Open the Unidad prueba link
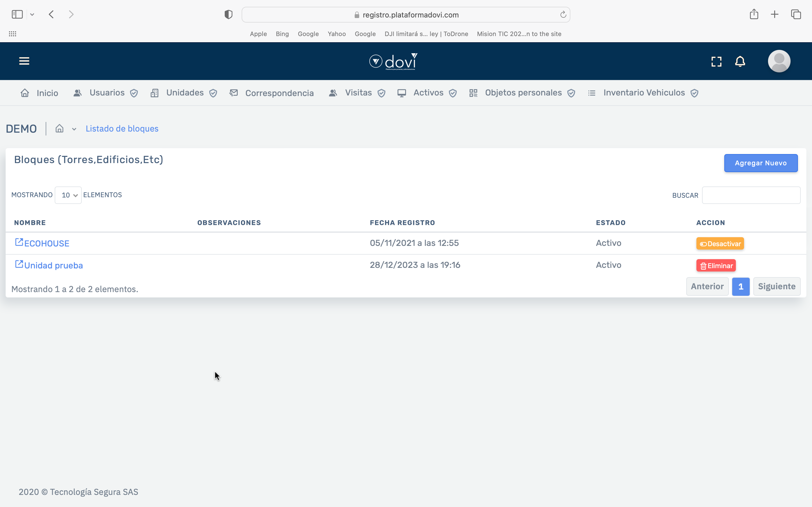 click(53, 266)
